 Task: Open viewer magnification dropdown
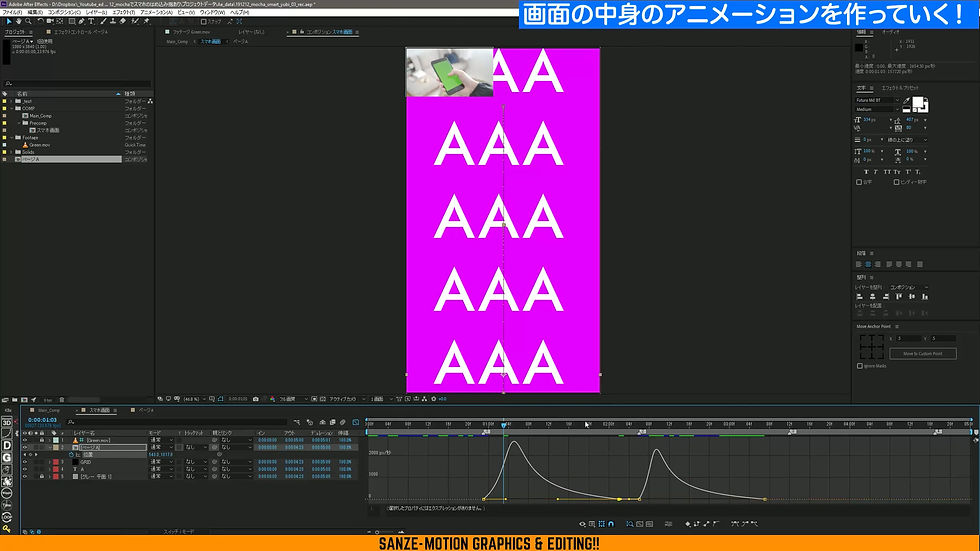click(x=195, y=399)
